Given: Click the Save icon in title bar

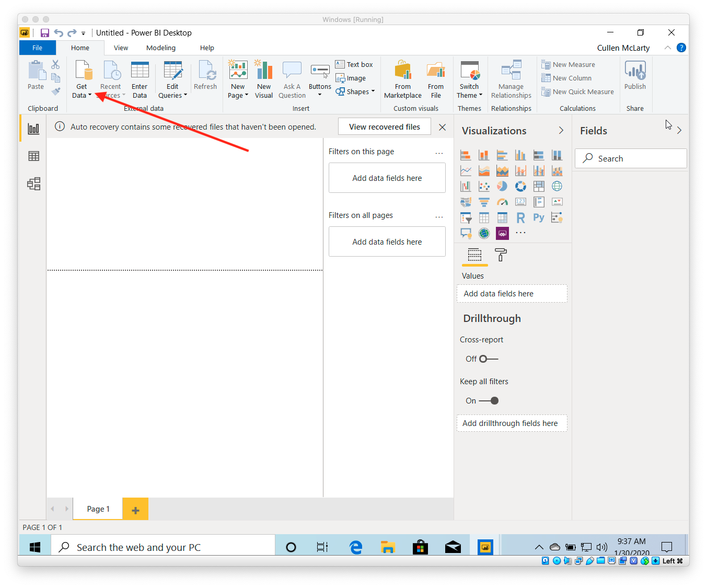Looking at the screenshot, I should (45, 33).
